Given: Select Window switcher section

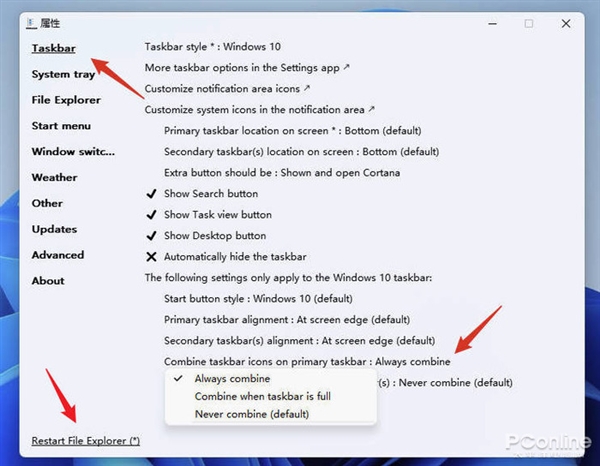Looking at the screenshot, I should (73, 152).
